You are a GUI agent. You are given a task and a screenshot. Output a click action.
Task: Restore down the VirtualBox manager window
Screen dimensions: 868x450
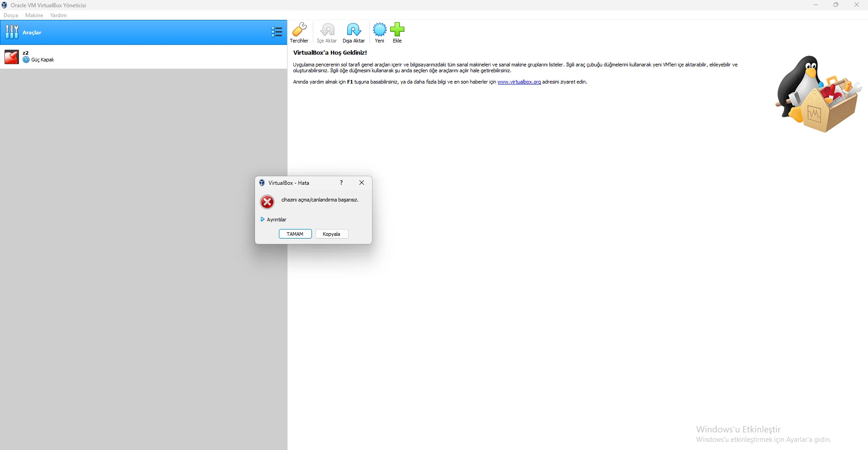[836, 5]
